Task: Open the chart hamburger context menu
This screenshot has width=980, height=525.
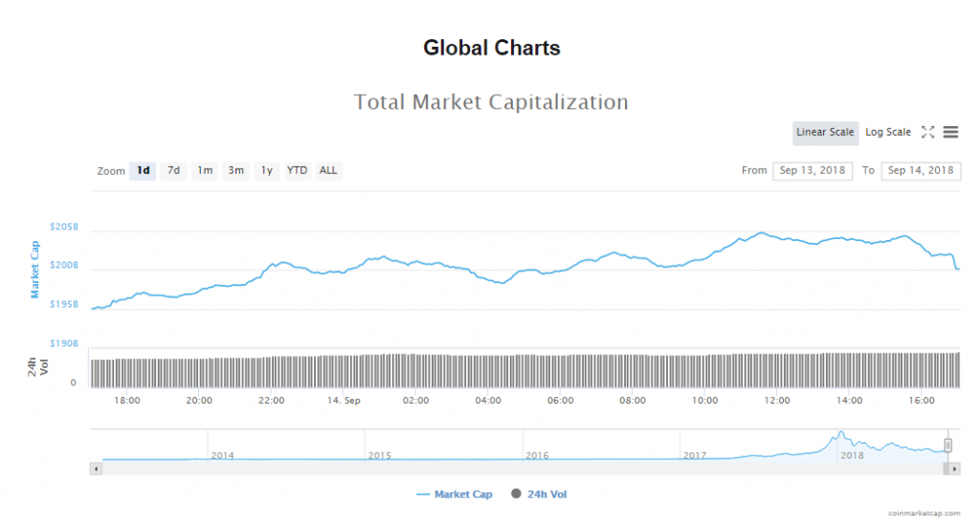Action: pos(950,132)
